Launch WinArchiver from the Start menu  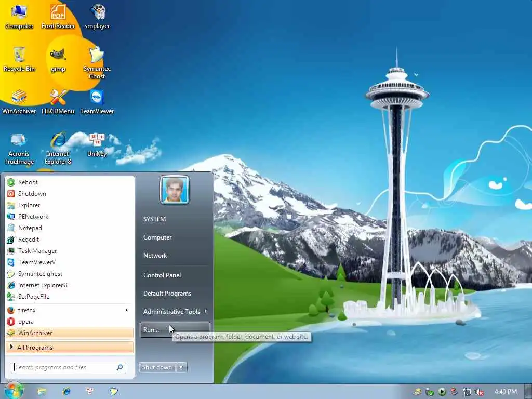pyautogui.click(x=70, y=333)
